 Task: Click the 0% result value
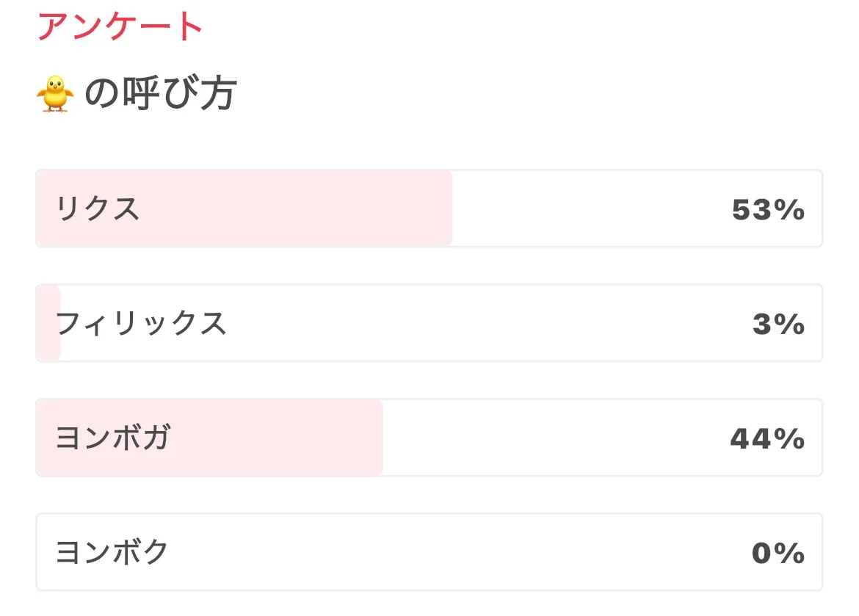pos(778,554)
